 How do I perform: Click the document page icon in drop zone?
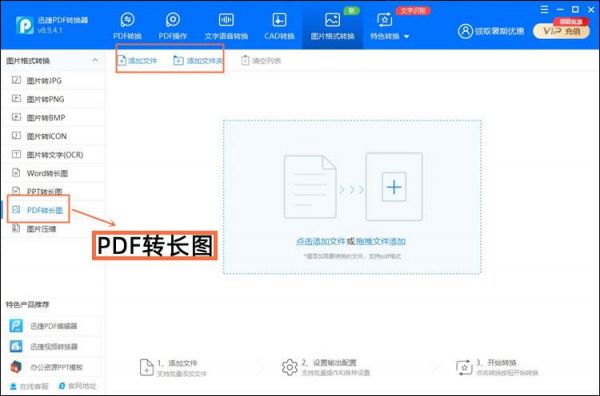point(310,187)
